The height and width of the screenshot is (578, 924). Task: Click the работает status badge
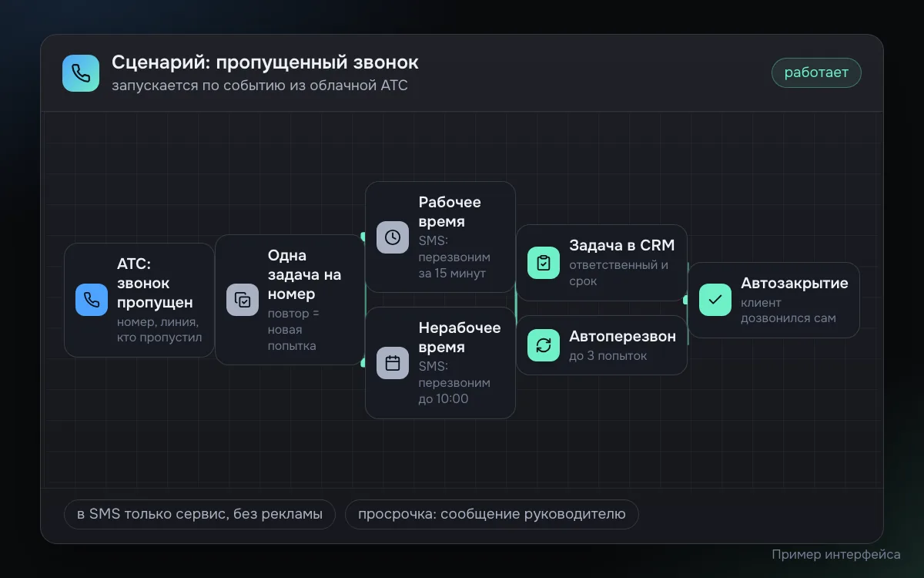coord(816,73)
